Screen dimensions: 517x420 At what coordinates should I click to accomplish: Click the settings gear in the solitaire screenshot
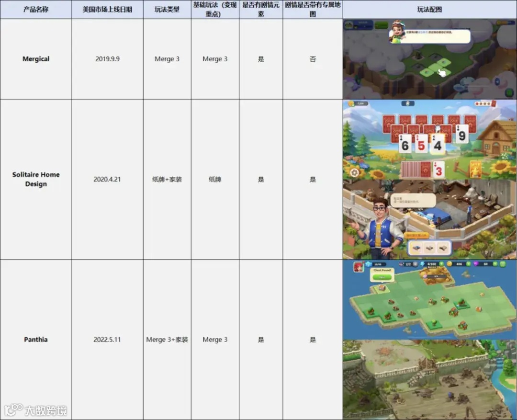coord(354,172)
